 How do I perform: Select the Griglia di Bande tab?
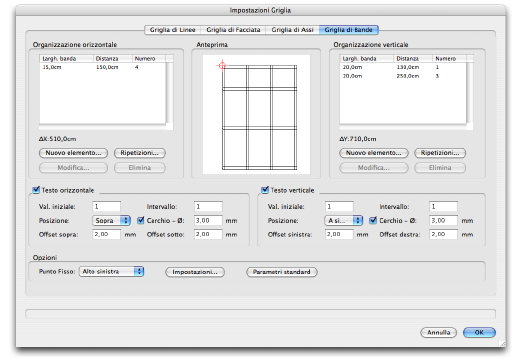click(349, 30)
